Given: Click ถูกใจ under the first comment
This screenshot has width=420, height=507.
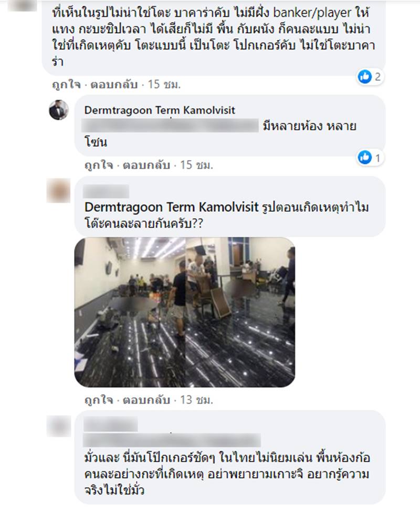Looking at the screenshot, I should click(x=66, y=85).
